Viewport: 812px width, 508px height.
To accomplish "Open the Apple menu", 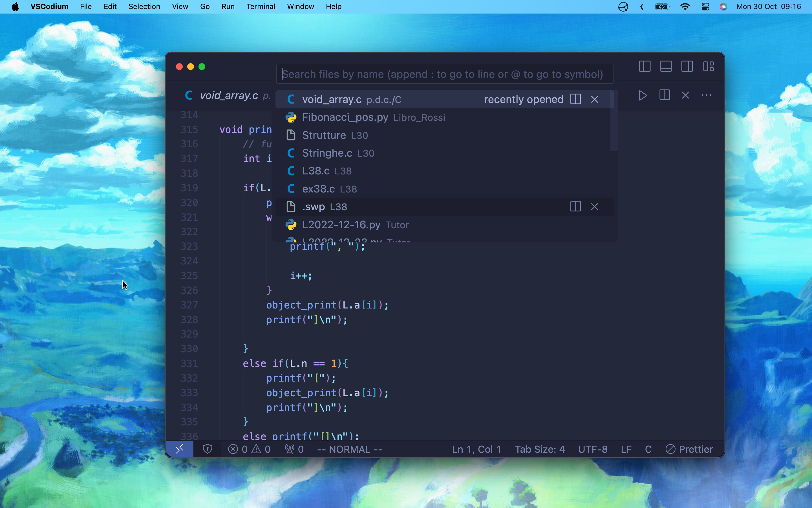I will pos(15,6).
